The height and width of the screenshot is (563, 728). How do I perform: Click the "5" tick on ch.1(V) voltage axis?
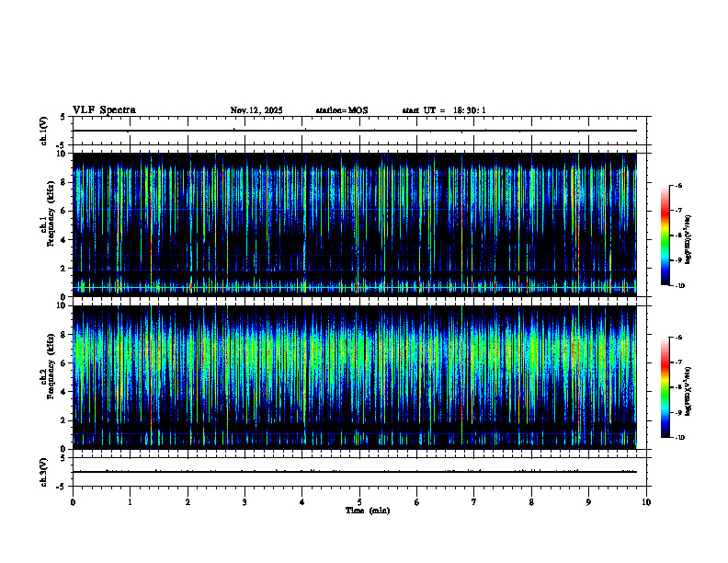[63, 118]
